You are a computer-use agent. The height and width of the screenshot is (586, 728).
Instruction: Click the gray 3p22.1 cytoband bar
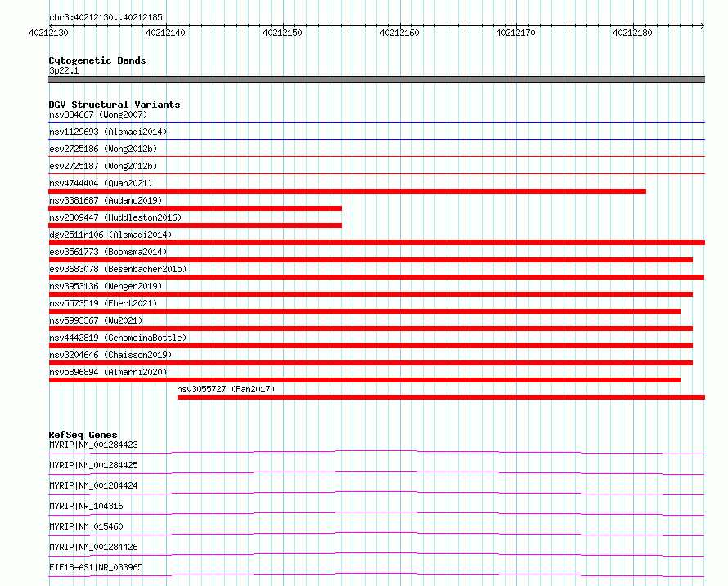point(376,79)
